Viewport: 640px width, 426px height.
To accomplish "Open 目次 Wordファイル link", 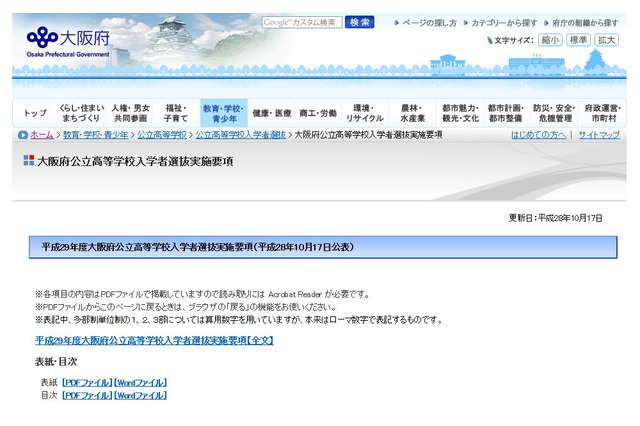I will click(140, 395).
